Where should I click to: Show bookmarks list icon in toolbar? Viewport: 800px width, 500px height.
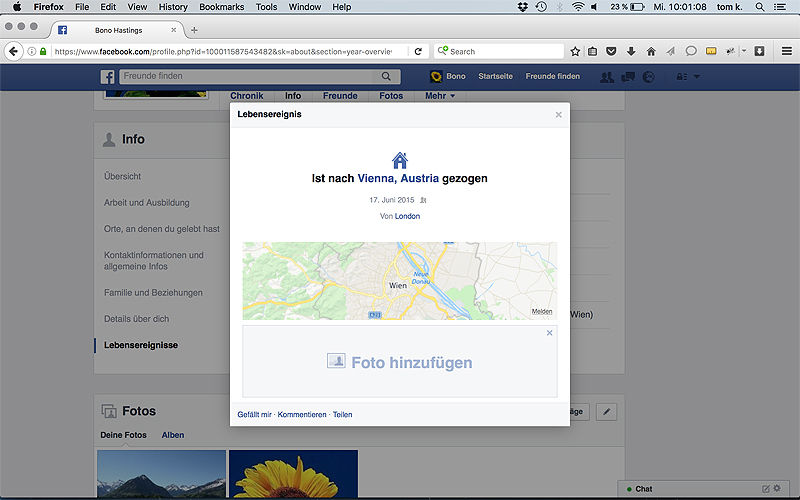click(592, 51)
